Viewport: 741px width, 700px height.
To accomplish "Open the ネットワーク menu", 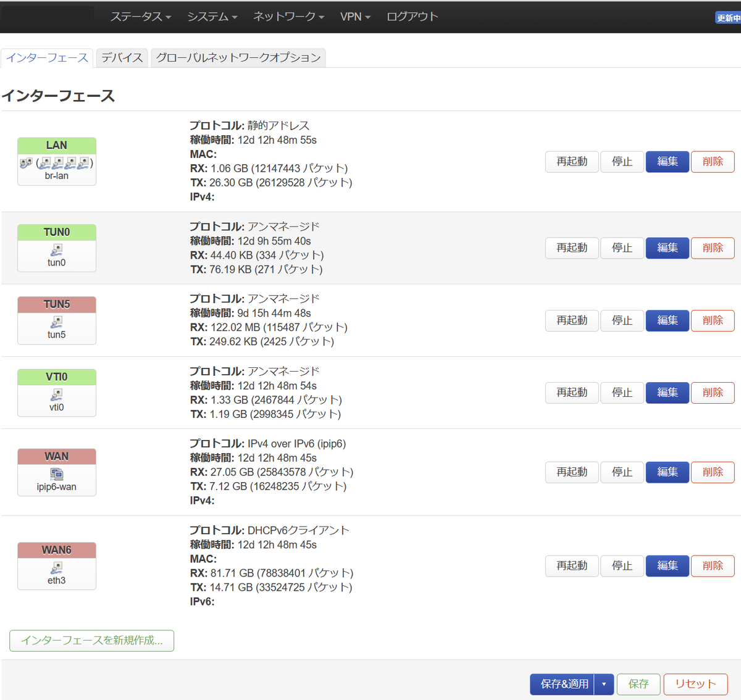I will [x=288, y=17].
